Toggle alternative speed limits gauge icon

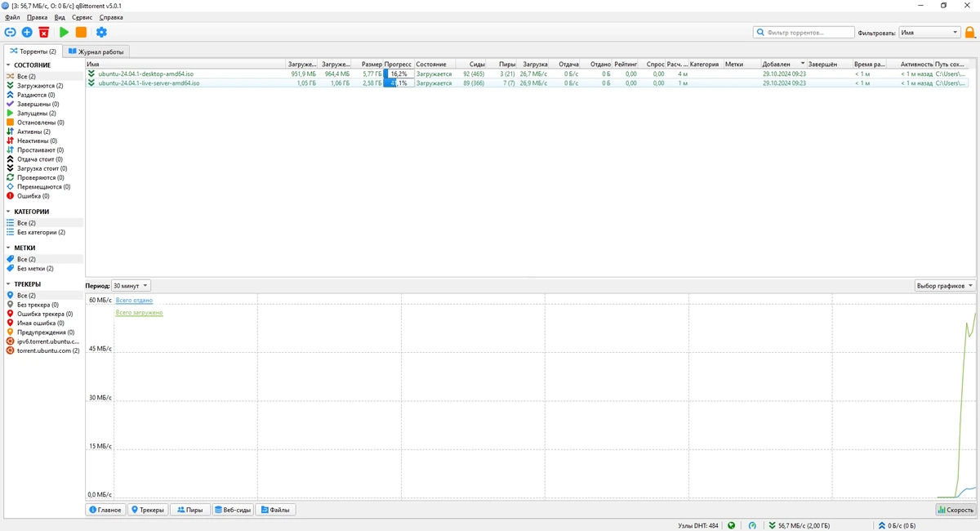[752, 525]
